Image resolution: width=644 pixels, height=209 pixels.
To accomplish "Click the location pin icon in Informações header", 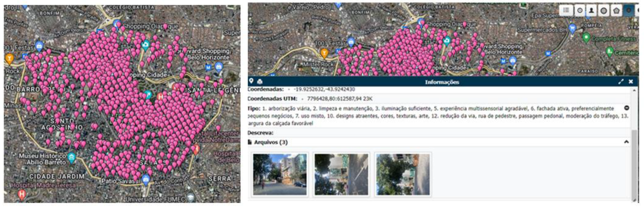I will tap(251, 81).
